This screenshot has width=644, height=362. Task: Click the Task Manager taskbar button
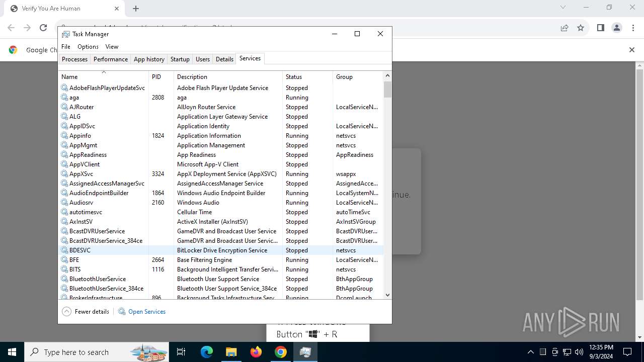tap(305, 352)
